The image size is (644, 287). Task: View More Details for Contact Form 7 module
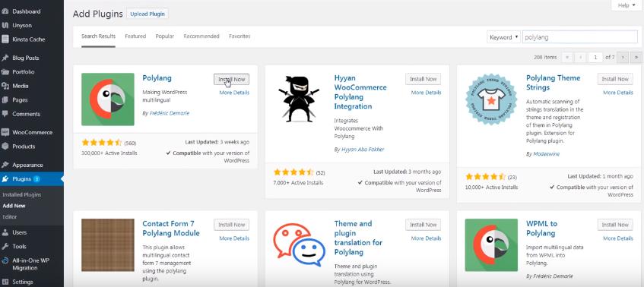click(x=234, y=238)
